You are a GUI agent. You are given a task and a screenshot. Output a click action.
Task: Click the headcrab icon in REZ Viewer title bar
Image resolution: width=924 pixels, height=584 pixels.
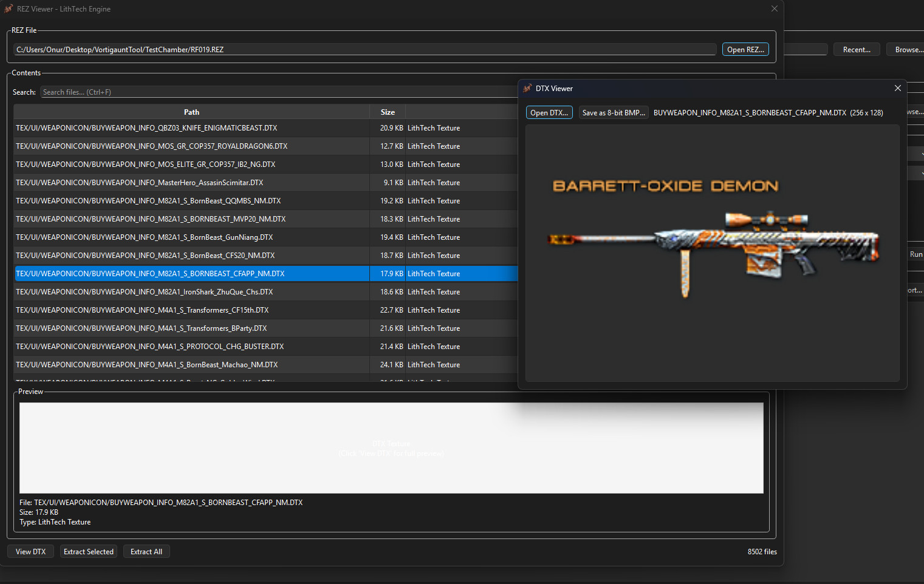tap(9, 8)
